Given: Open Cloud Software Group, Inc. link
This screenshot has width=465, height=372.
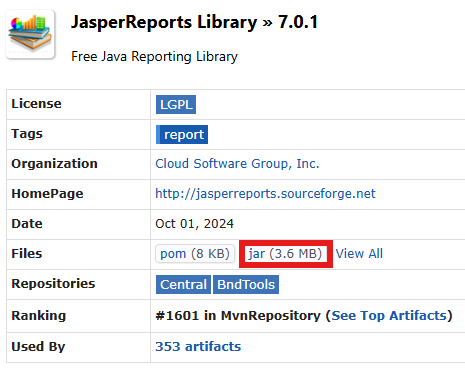Looking at the screenshot, I should coord(237,164).
